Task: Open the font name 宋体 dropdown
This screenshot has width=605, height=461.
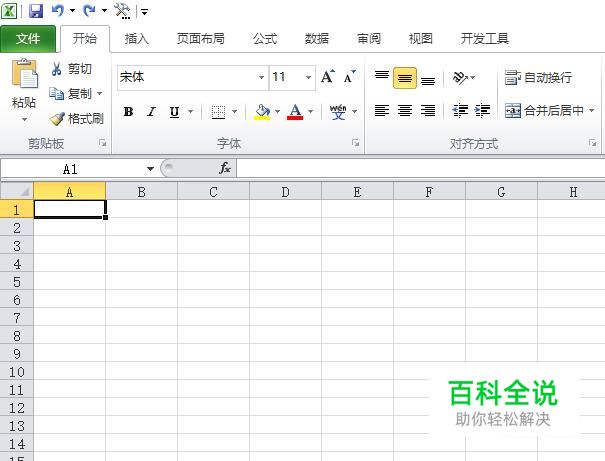Action: [x=261, y=78]
